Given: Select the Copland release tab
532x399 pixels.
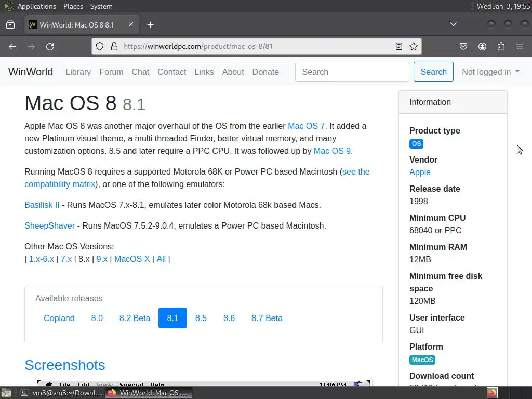Looking at the screenshot, I should 59,318.
